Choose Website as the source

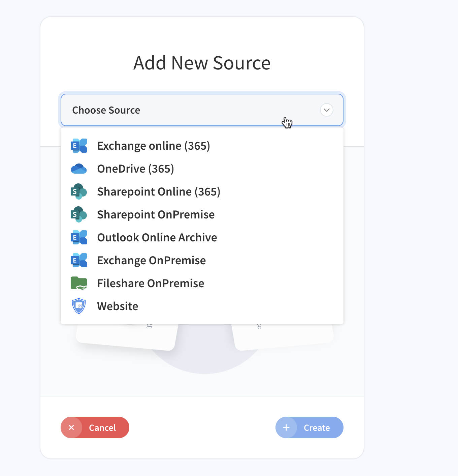[202, 306]
